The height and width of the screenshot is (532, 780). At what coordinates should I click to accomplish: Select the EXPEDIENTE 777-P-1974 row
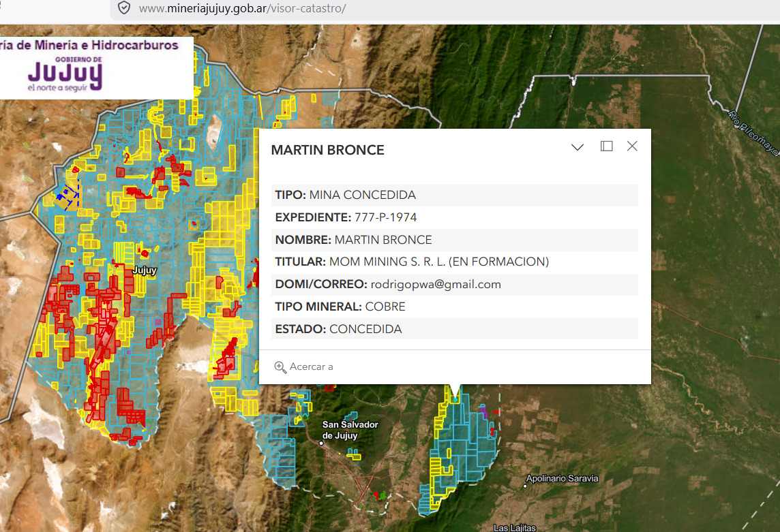454,218
